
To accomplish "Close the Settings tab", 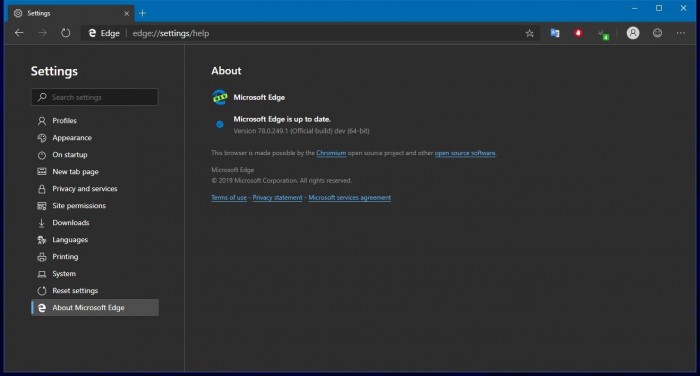I will pyautogui.click(x=126, y=13).
